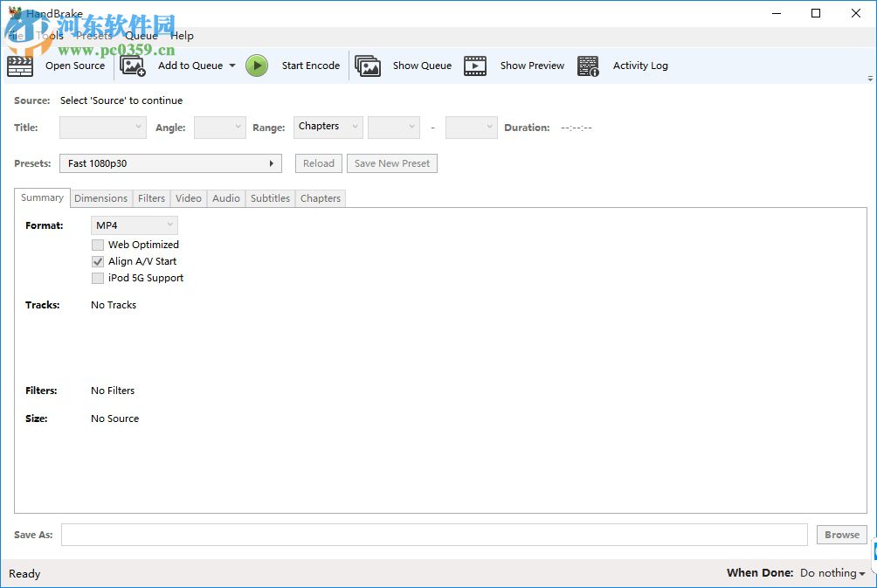Open the Add to Queue dropdown arrow

tap(232, 66)
